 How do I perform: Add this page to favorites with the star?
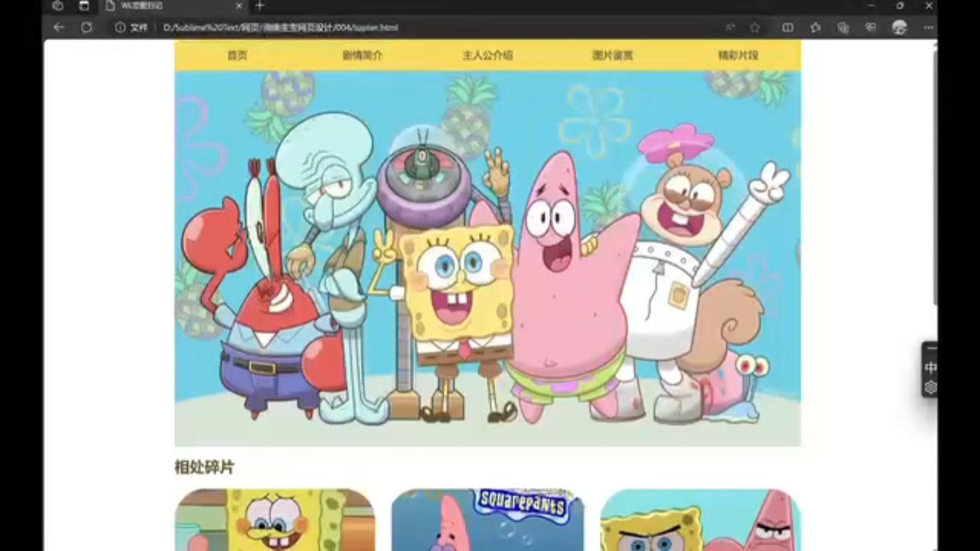(755, 28)
